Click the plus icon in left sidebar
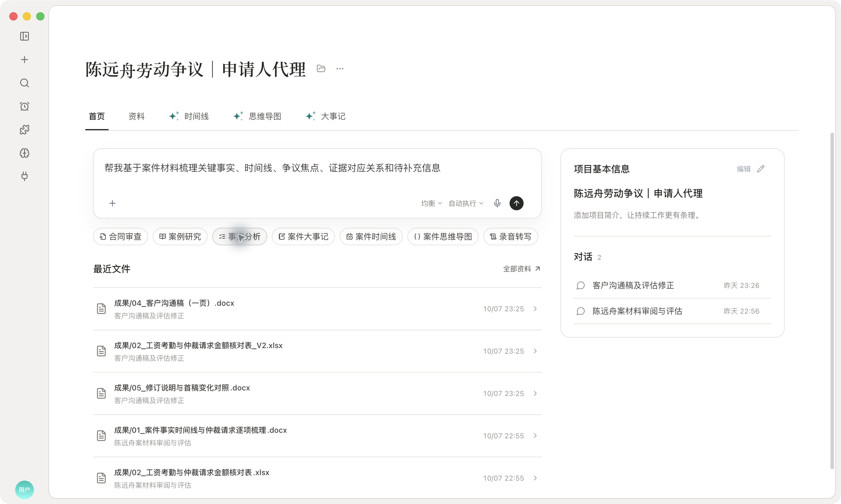The height and width of the screenshot is (504, 841). tap(25, 60)
